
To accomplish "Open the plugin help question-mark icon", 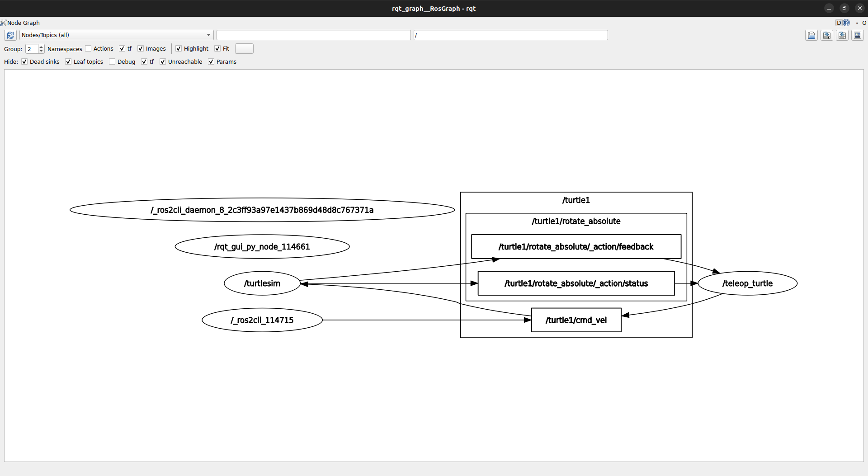I will coord(846,23).
